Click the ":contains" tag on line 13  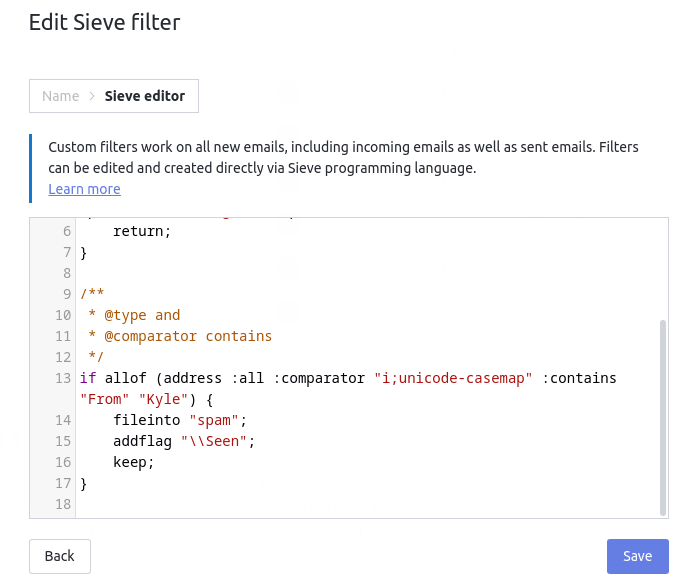579,378
